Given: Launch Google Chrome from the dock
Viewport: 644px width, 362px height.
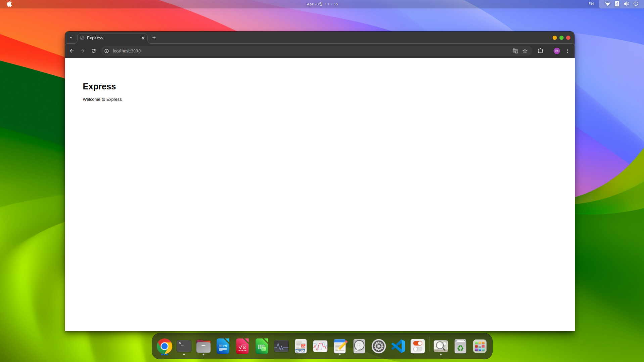Looking at the screenshot, I should 165,346.
